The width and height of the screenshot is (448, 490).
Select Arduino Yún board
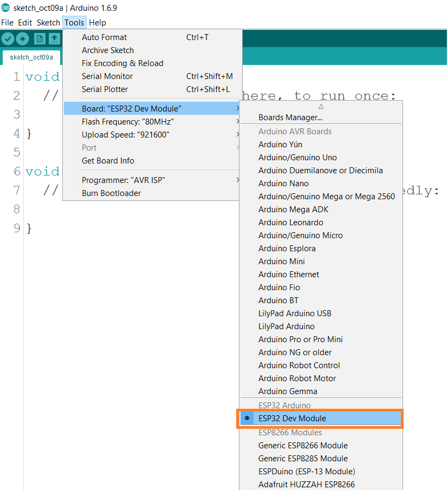321,145
